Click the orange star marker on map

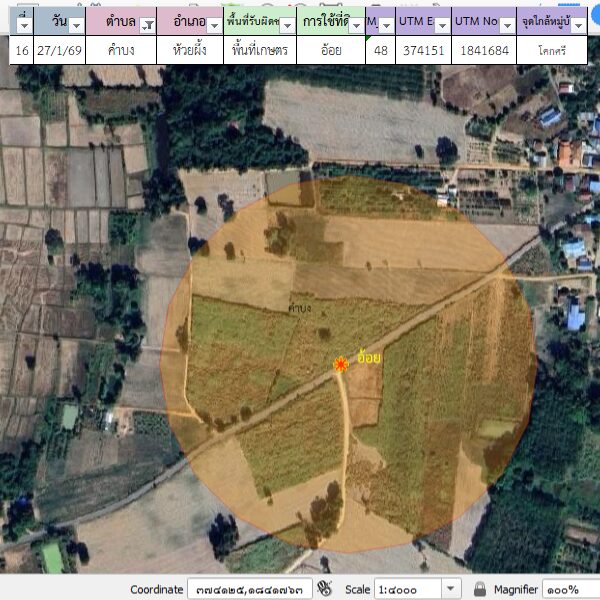coord(341,365)
